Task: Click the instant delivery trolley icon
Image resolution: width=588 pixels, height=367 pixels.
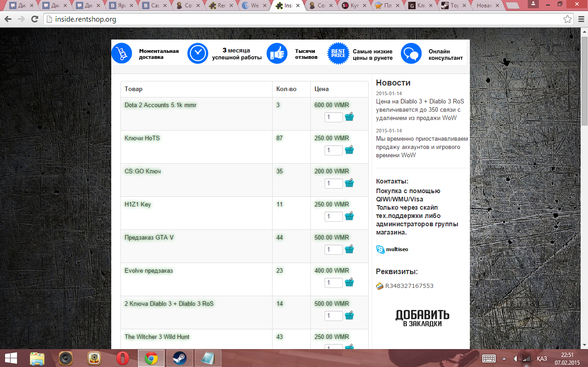Action: coord(122,54)
